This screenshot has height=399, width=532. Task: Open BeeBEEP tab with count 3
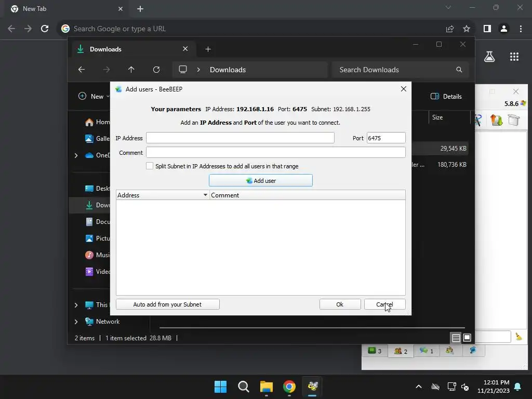pyautogui.click(x=375, y=351)
